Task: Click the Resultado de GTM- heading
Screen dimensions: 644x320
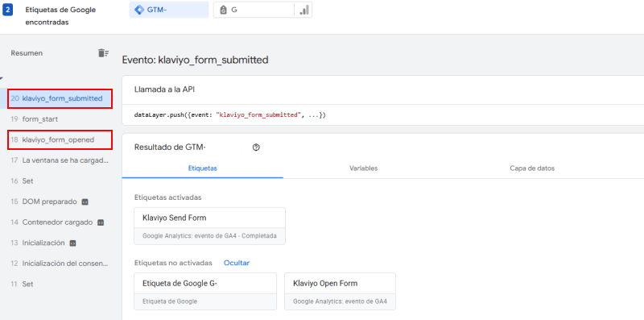Action: (x=170, y=148)
